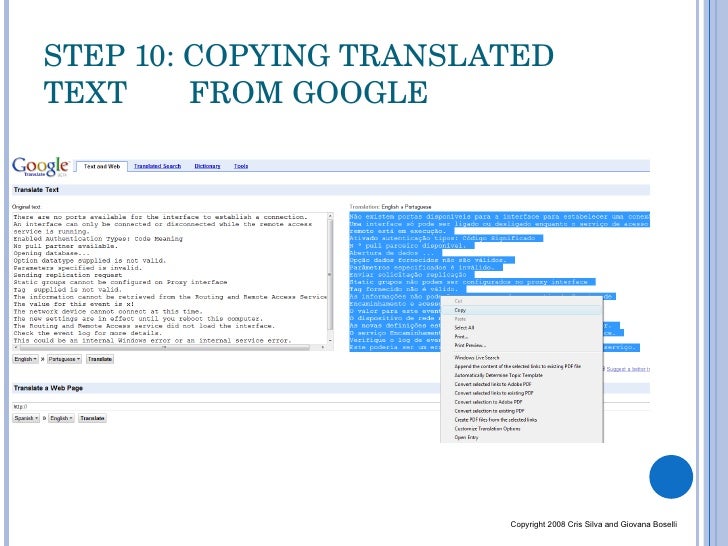
Task: Click translated line 'remoto está em execução.'
Action: 398,231
